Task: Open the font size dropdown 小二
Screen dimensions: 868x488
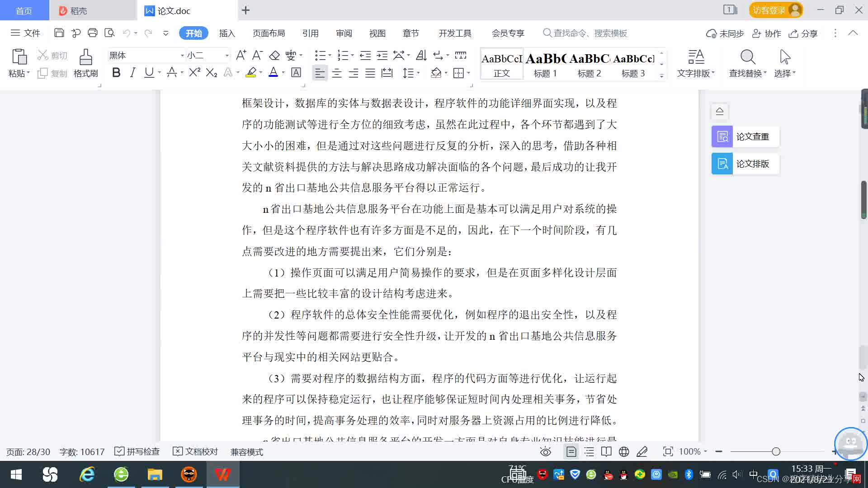Action: pos(227,56)
